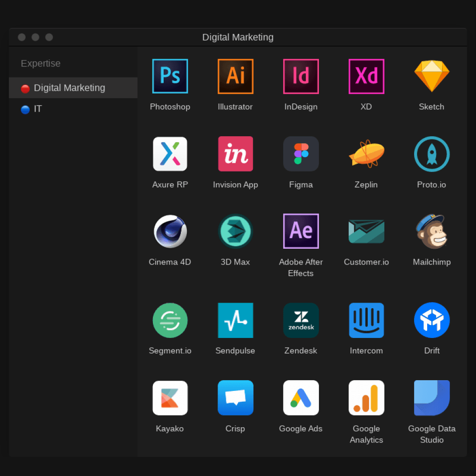The image size is (476, 476).
Task: Click the 3D Max icon
Action: tap(235, 231)
